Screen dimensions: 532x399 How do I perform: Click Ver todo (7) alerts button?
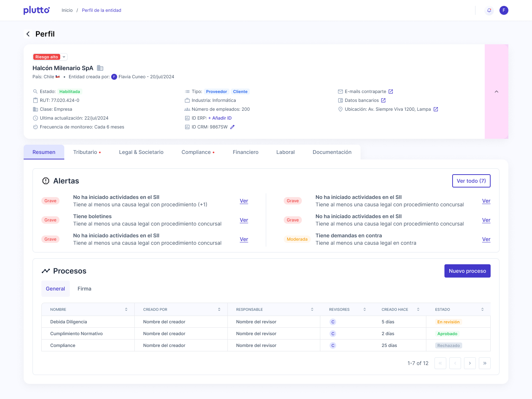[471, 181]
